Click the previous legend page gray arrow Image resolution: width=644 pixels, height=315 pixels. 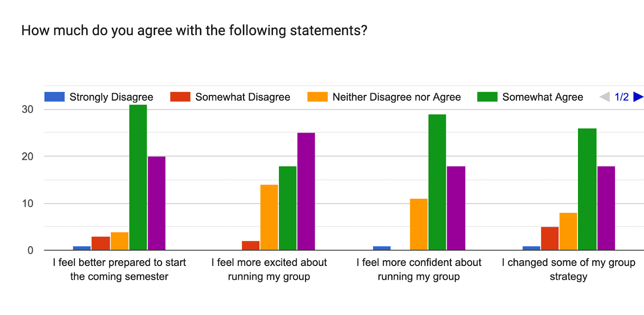point(605,97)
